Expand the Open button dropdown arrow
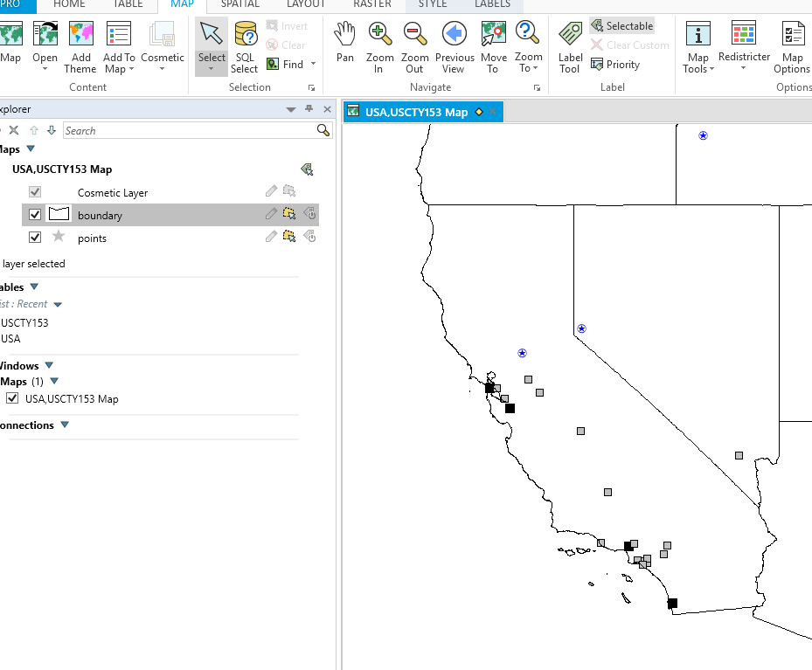 (x=45, y=69)
